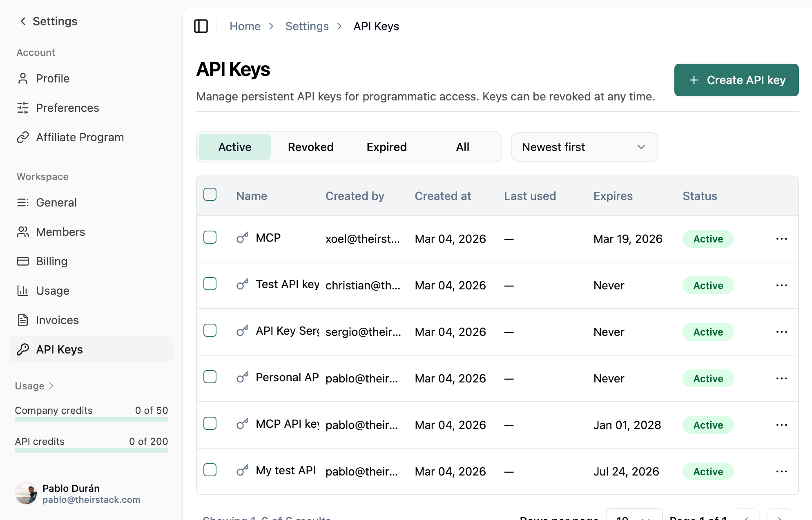Select the Test API key row checkbox

click(210, 284)
